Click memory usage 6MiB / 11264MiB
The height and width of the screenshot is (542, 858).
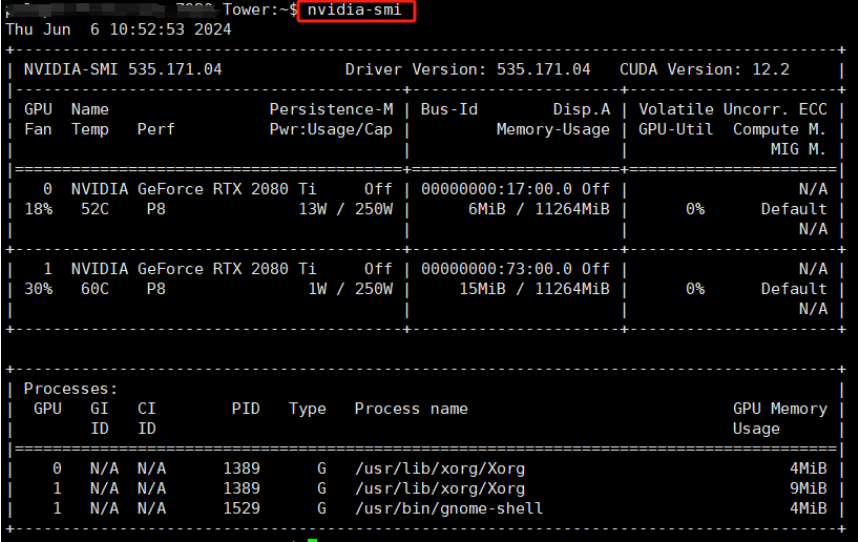pyautogui.click(x=538, y=209)
